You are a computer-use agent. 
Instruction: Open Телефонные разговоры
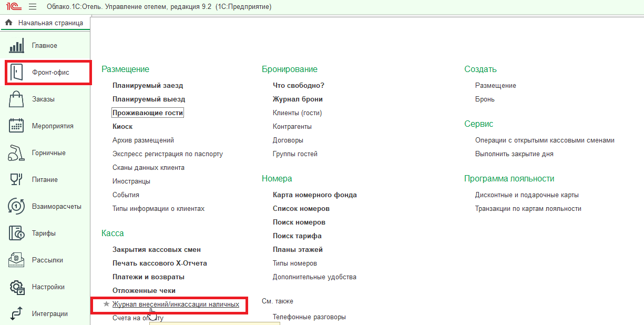[309, 317]
